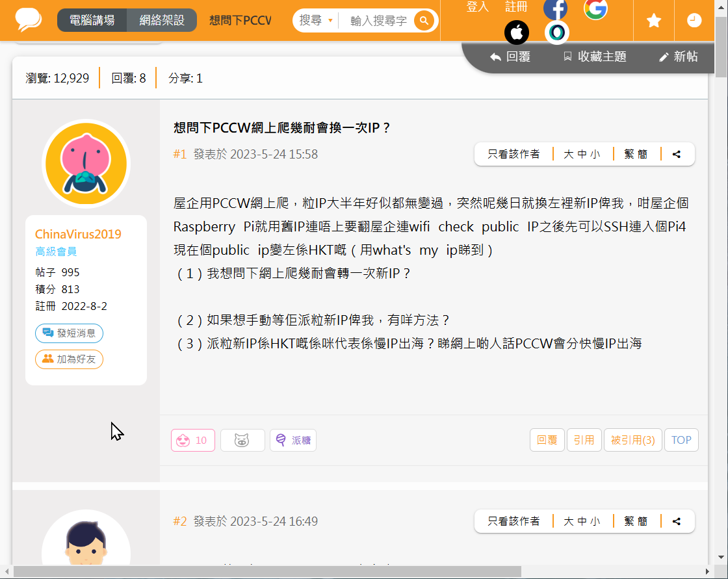This screenshot has height=579, width=728.
Task: Toggle 只看該作者 filter on post #1
Action: (x=513, y=155)
